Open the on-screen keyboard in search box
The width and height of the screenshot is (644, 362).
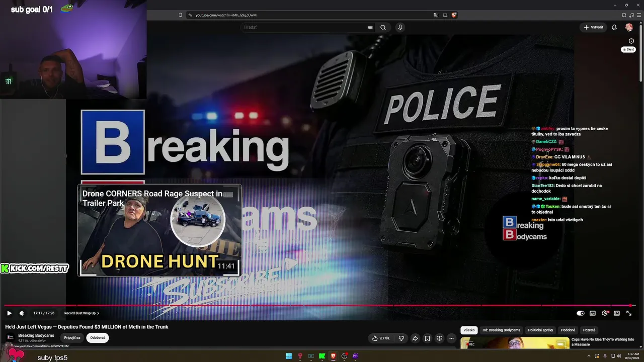click(370, 27)
